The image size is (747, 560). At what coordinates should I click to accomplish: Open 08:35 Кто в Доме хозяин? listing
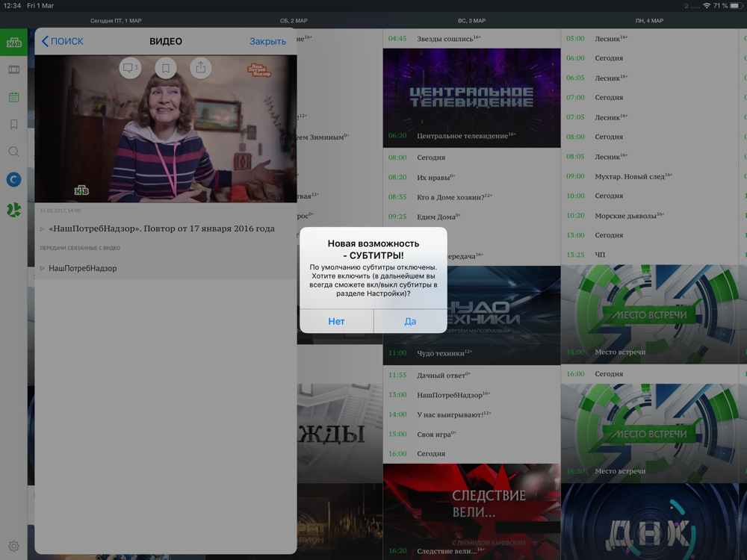471,196
